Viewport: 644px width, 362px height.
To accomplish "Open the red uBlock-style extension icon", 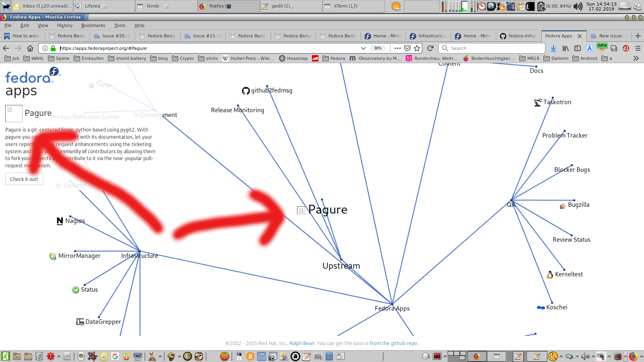I will [x=626, y=48].
